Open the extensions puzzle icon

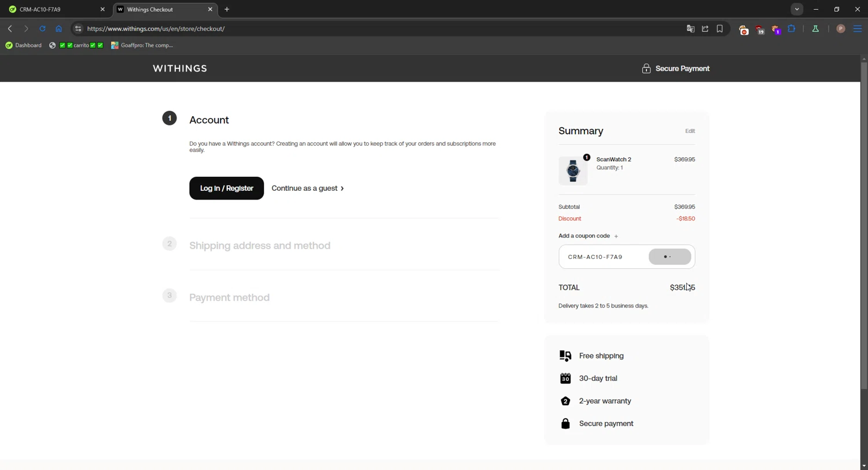click(792, 29)
